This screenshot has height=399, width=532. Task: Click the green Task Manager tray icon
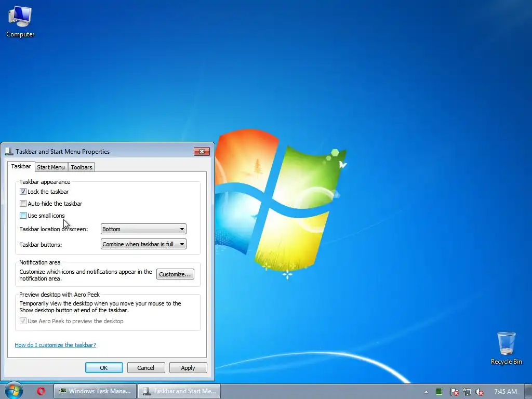point(439,392)
